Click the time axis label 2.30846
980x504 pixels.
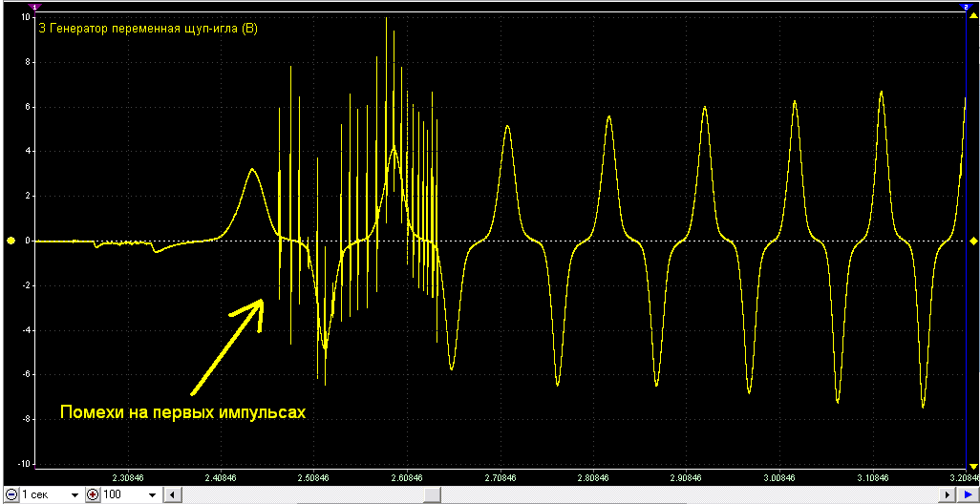(128, 478)
